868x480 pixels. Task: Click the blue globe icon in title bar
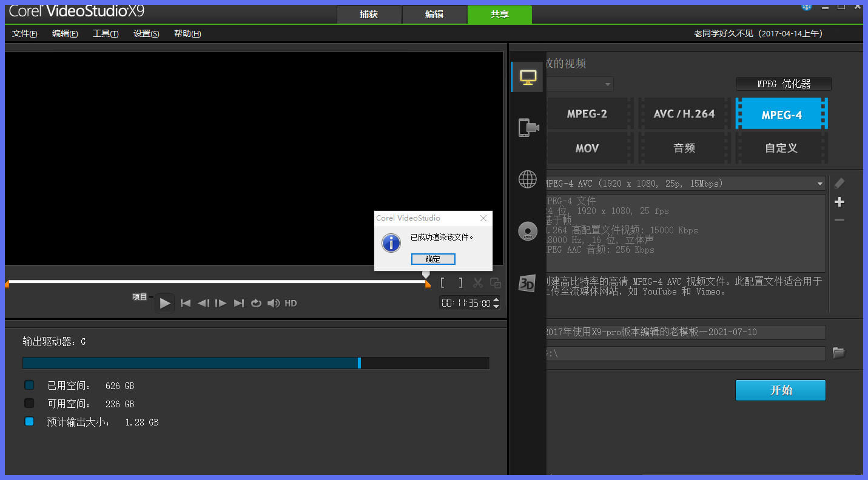[x=806, y=6]
